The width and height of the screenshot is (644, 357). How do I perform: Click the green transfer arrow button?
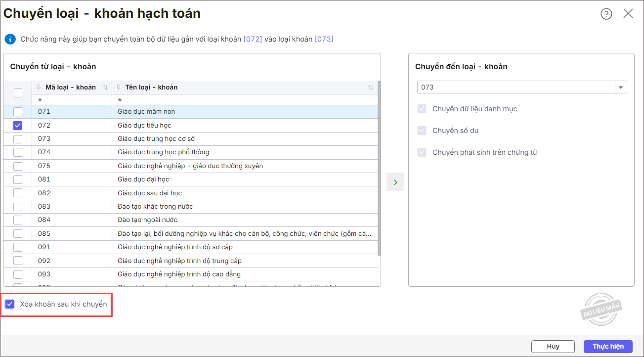pyautogui.click(x=395, y=182)
